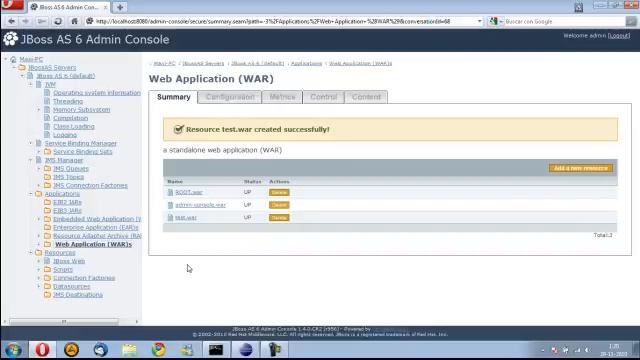Screen dimensions: 640x360
Task: Open EJB3 JARs tree item
Action: [67, 211]
